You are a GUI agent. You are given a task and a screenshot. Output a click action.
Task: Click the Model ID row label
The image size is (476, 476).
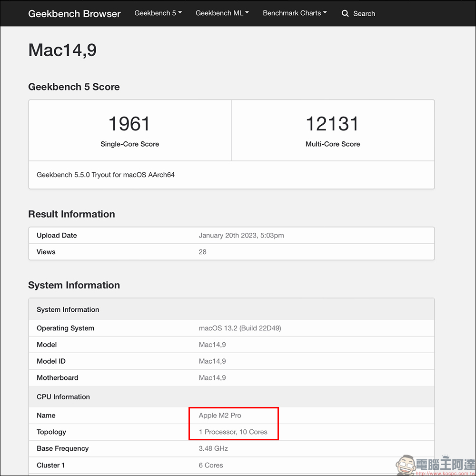point(51,361)
